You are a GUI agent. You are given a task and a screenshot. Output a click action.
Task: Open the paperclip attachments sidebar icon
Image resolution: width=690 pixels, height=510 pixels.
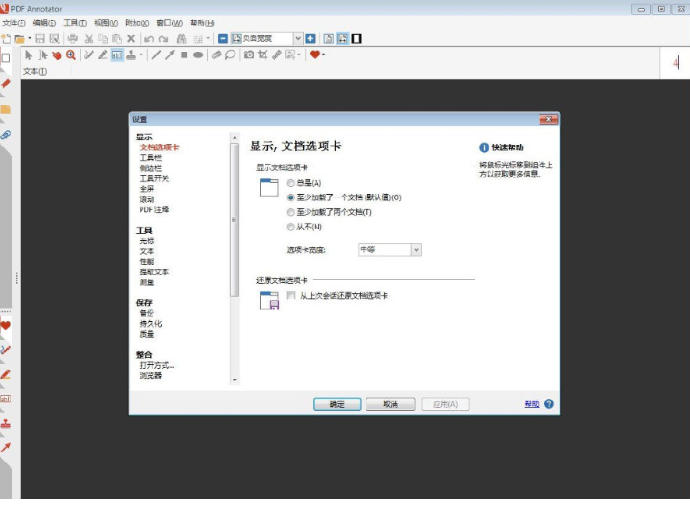click(x=6, y=134)
